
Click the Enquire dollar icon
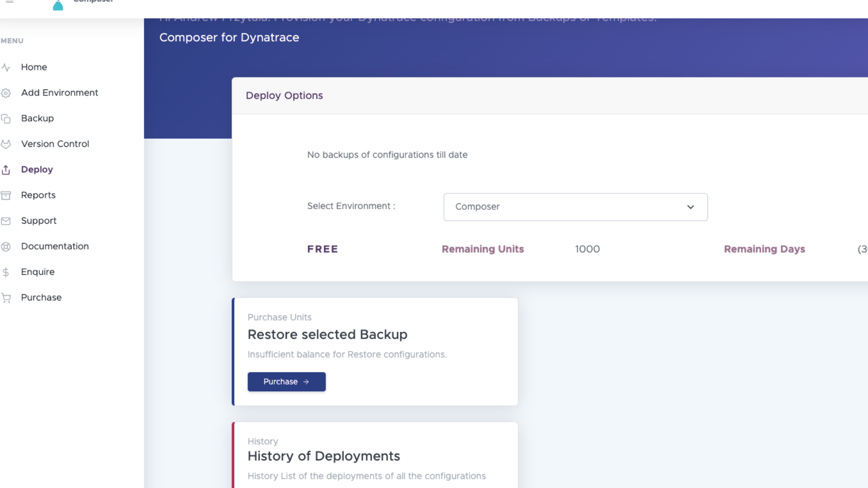pyautogui.click(x=6, y=272)
